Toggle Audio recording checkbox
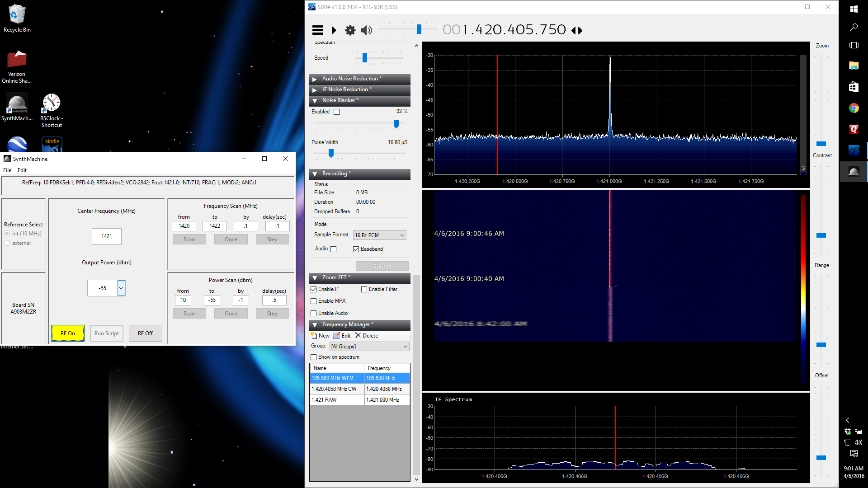868x488 pixels. [x=333, y=249]
